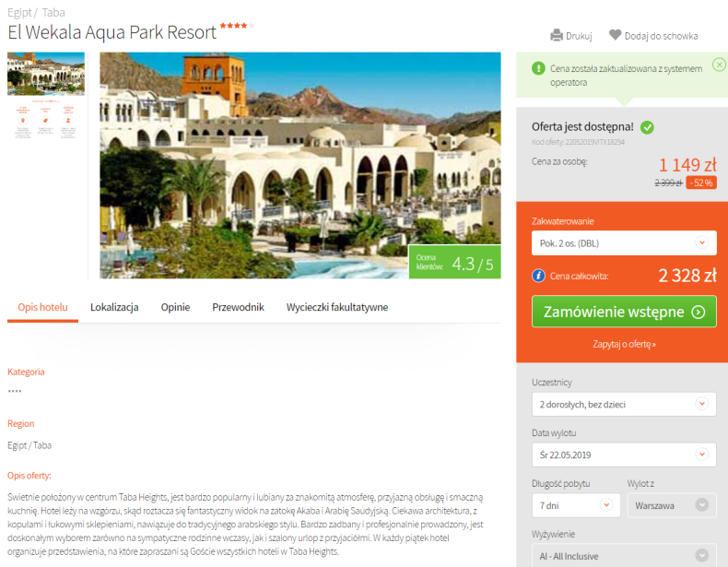Close the price update notification
Image resolution: width=728 pixels, height=567 pixels.
point(719,65)
